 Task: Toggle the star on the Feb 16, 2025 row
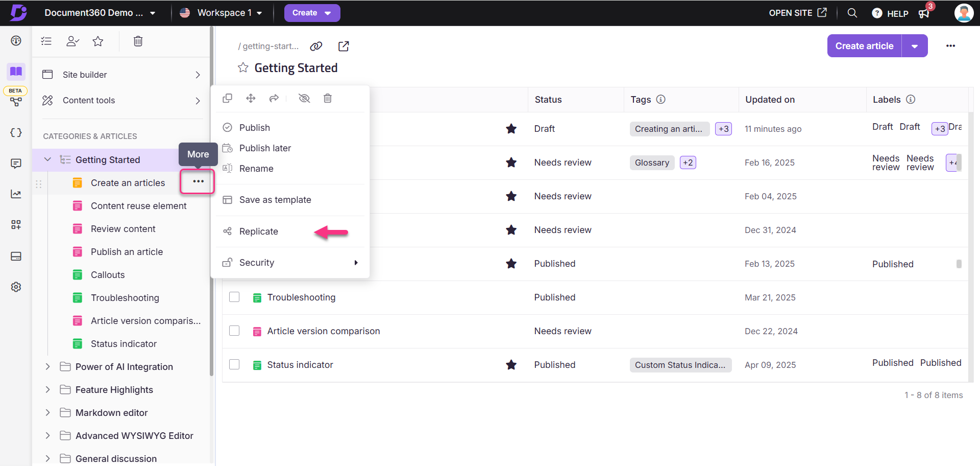(511, 162)
